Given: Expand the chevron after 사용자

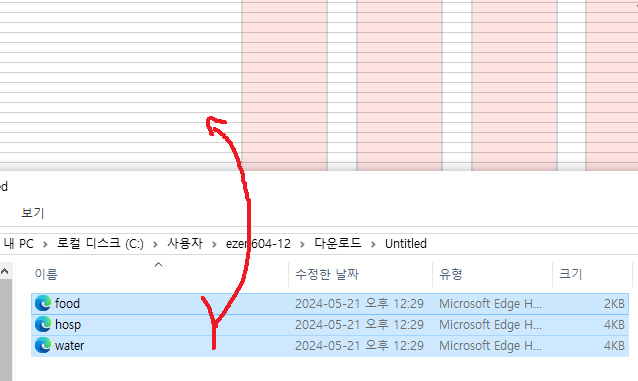Looking at the screenshot, I should click(x=214, y=244).
